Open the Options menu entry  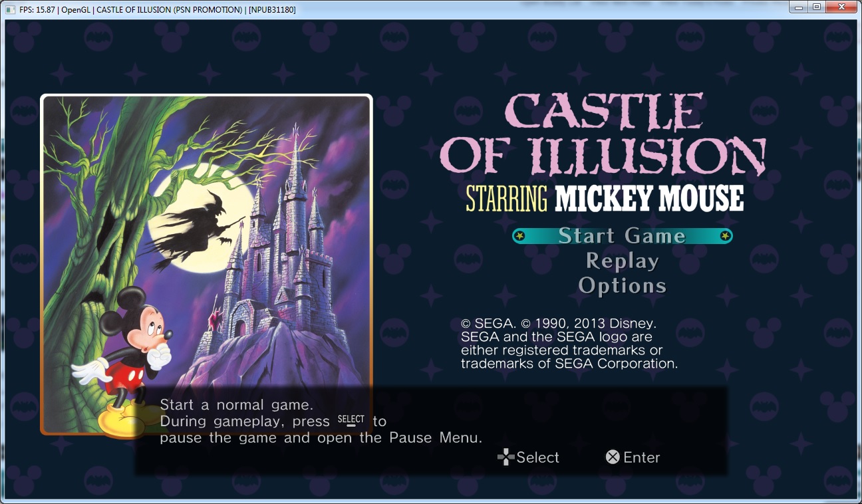(x=623, y=286)
